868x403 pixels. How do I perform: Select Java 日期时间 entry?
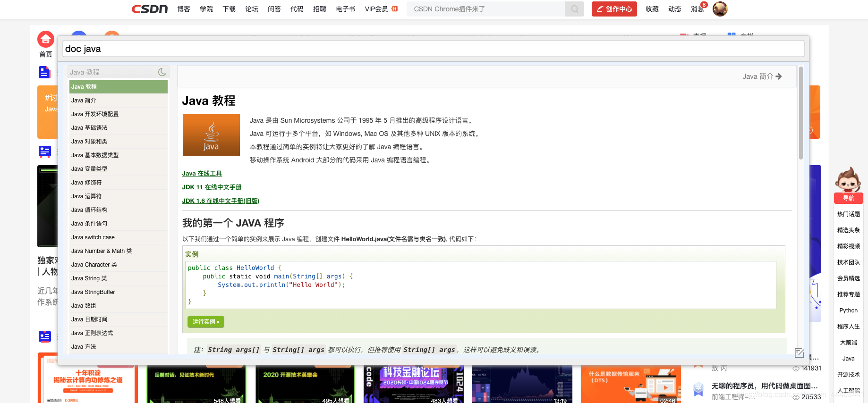119,319
